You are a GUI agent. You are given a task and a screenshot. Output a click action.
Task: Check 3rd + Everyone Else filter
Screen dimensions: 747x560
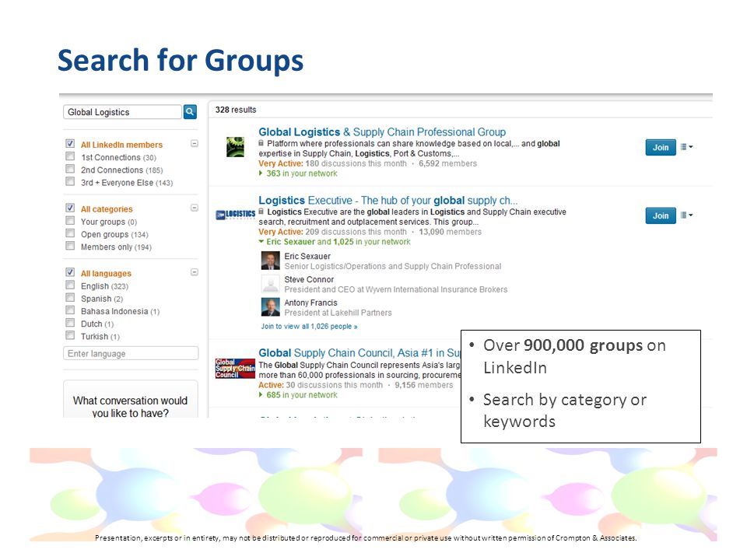(70, 182)
